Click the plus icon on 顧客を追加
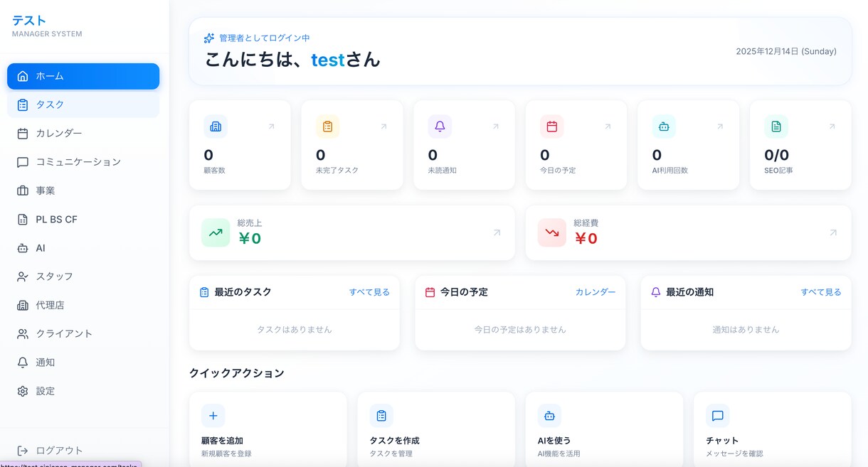 tap(213, 416)
